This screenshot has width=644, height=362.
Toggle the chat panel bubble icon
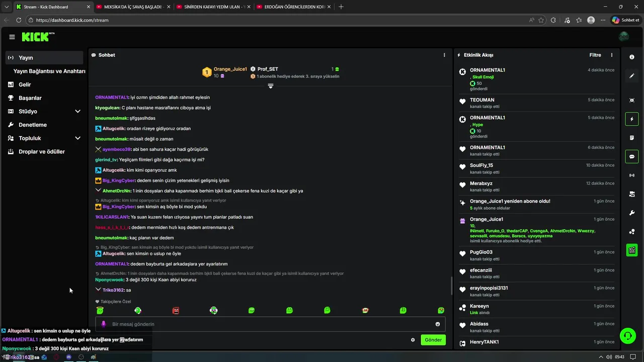coord(632,156)
